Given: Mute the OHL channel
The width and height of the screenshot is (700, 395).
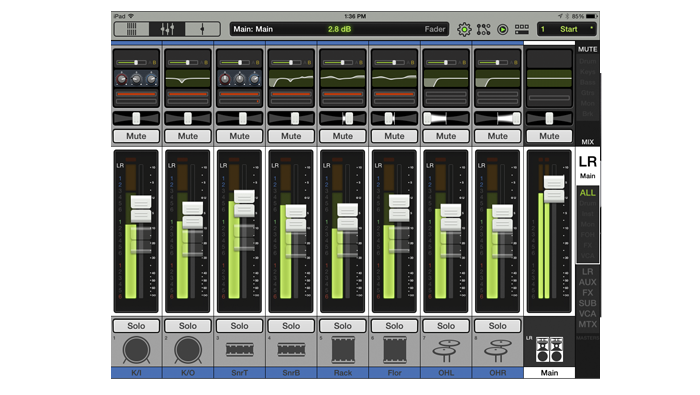Looking at the screenshot, I should click(x=446, y=136).
